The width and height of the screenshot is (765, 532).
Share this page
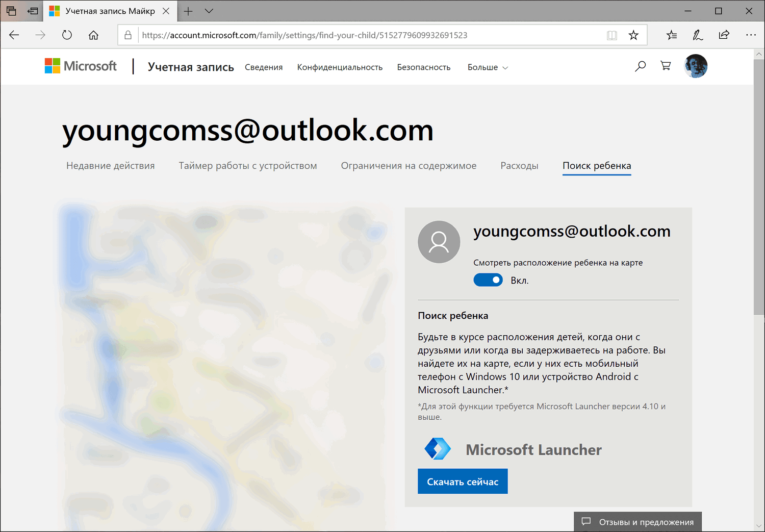[x=724, y=35]
